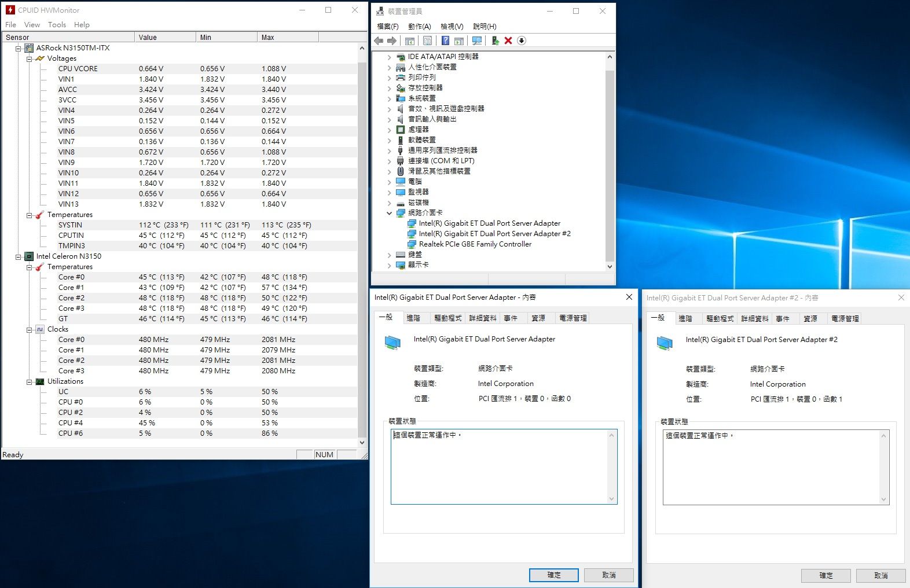Open the Tools menu in HWMonitor
910x588 pixels.
click(57, 25)
